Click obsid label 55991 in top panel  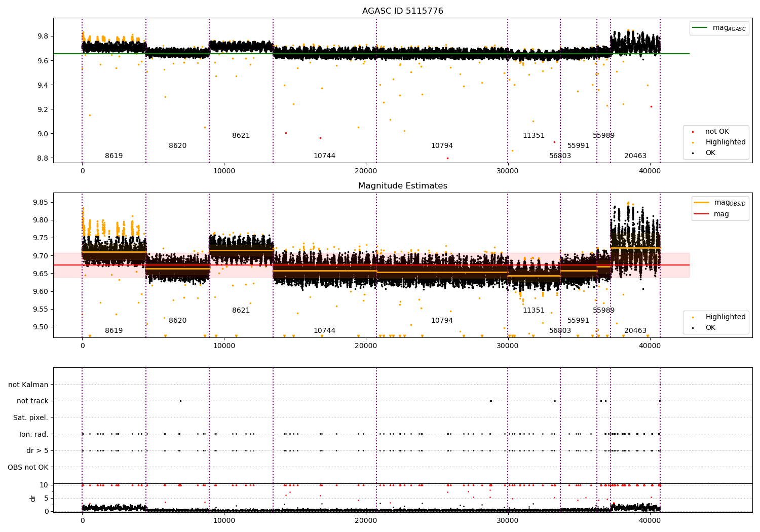579,146
